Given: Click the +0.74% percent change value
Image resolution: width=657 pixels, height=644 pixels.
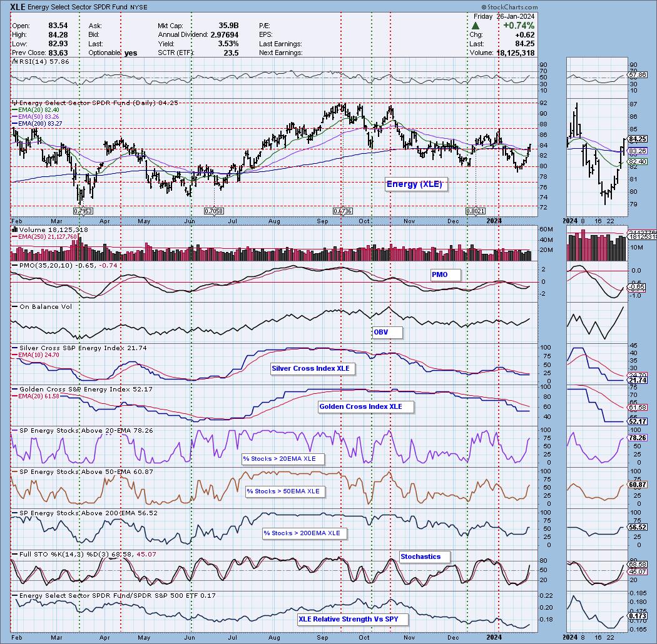Looking at the screenshot, I should pyautogui.click(x=518, y=26).
